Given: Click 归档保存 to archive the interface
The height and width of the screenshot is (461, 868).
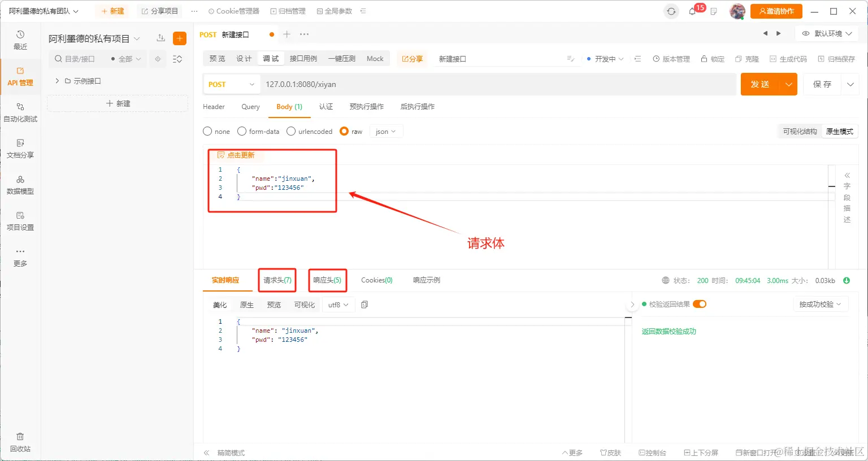Looking at the screenshot, I should click(x=836, y=59).
